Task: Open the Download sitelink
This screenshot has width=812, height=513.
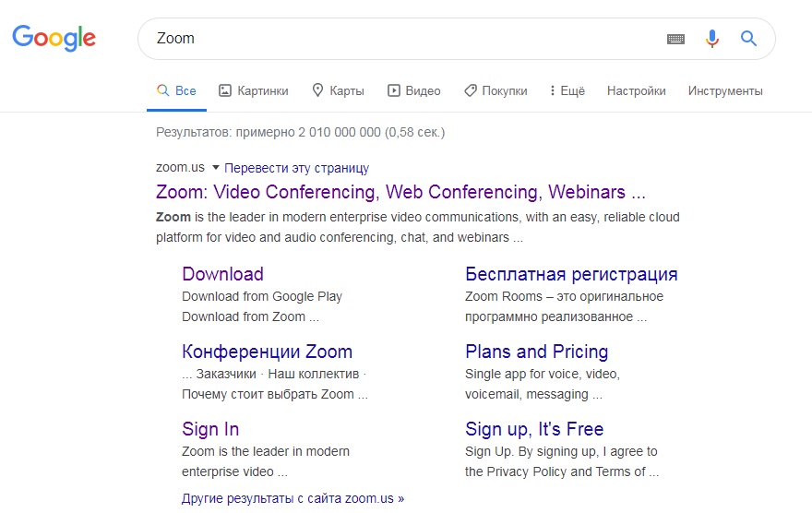Action: coord(222,274)
